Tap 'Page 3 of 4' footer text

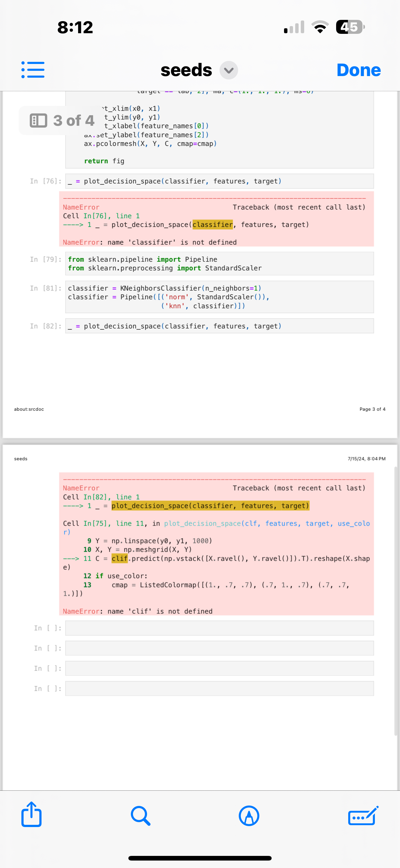coord(372,409)
